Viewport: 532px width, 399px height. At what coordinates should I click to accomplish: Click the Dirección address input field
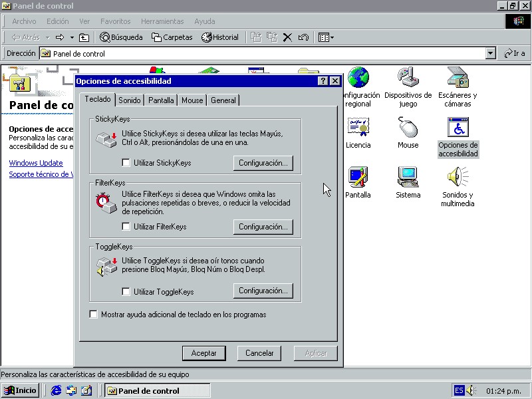click(x=263, y=53)
